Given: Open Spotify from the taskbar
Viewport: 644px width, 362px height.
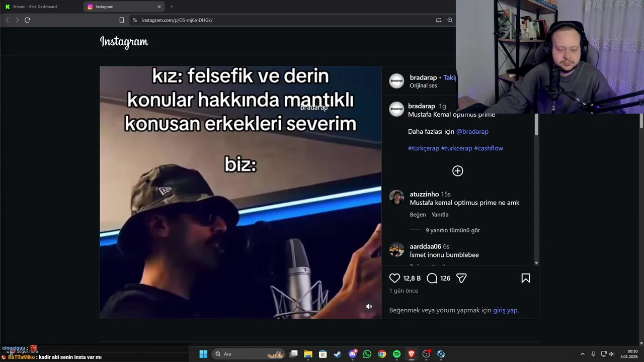Looking at the screenshot, I should coord(396,354).
